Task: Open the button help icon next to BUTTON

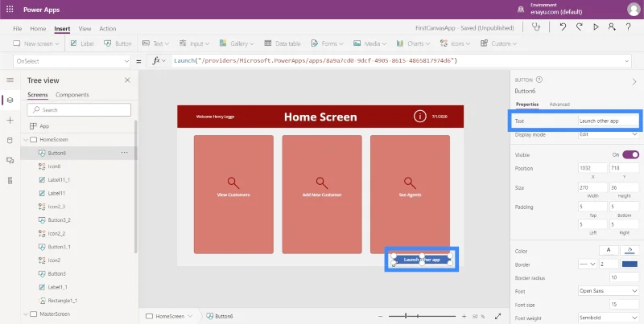Action: pyautogui.click(x=539, y=80)
